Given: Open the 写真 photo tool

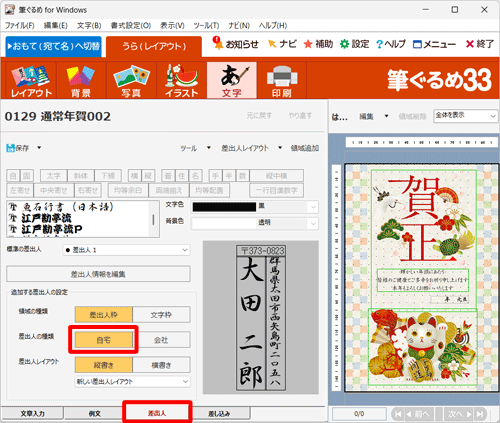Looking at the screenshot, I should (x=131, y=80).
